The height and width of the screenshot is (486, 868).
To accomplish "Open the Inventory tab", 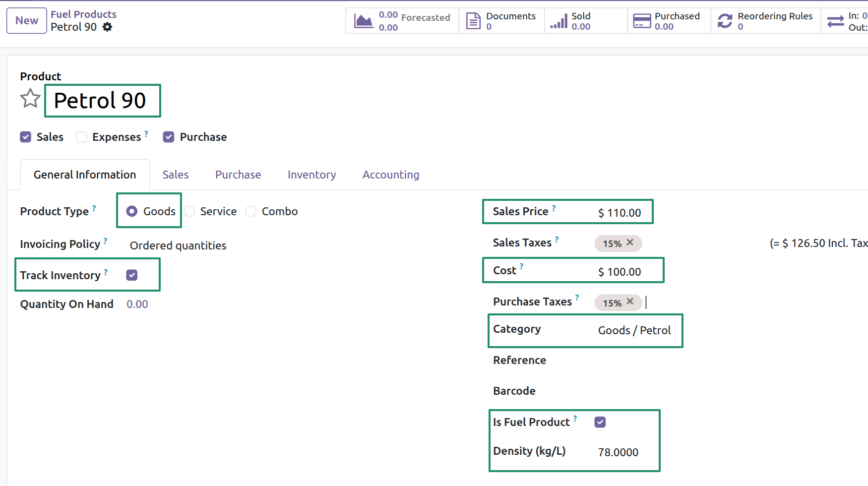I will (x=312, y=175).
